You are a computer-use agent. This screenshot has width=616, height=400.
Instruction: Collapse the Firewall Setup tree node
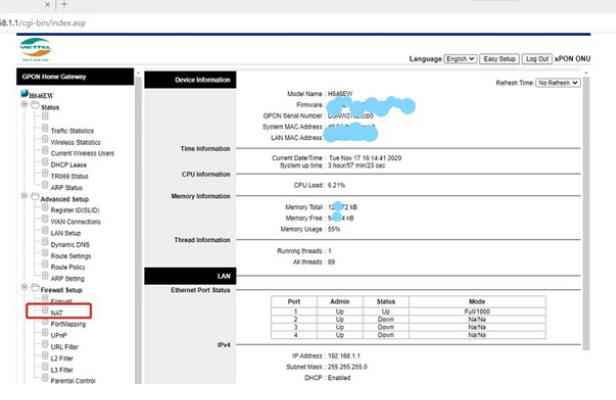[x=24, y=289]
